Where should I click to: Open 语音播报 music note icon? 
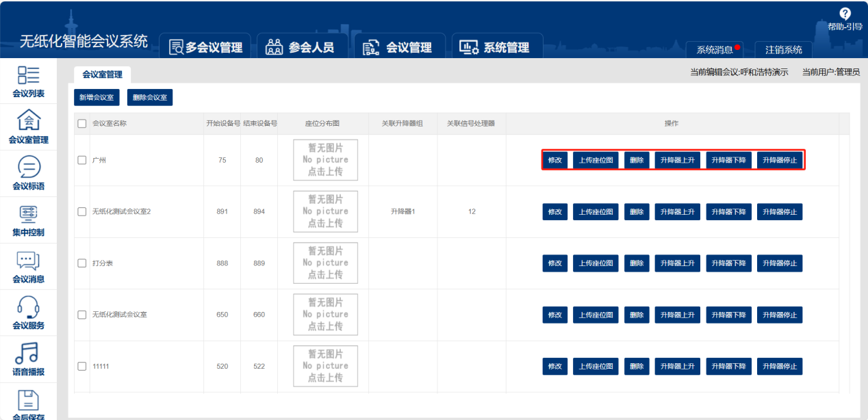(x=28, y=353)
